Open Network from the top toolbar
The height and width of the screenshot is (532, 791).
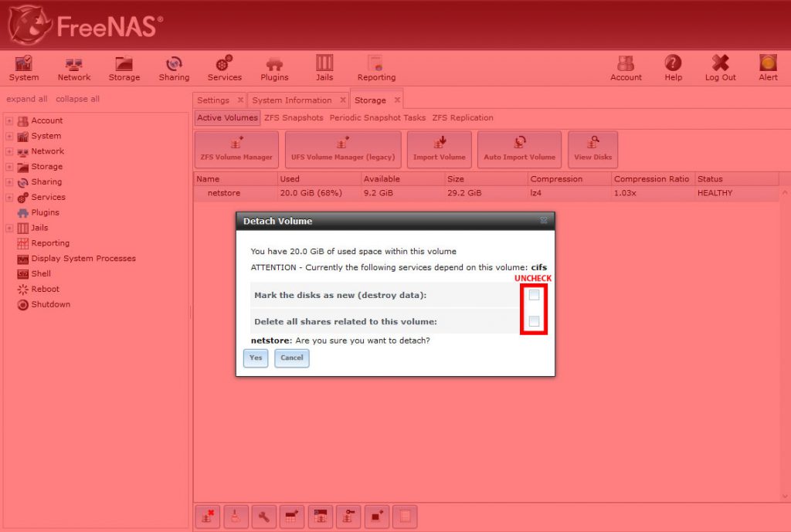pyautogui.click(x=74, y=68)
